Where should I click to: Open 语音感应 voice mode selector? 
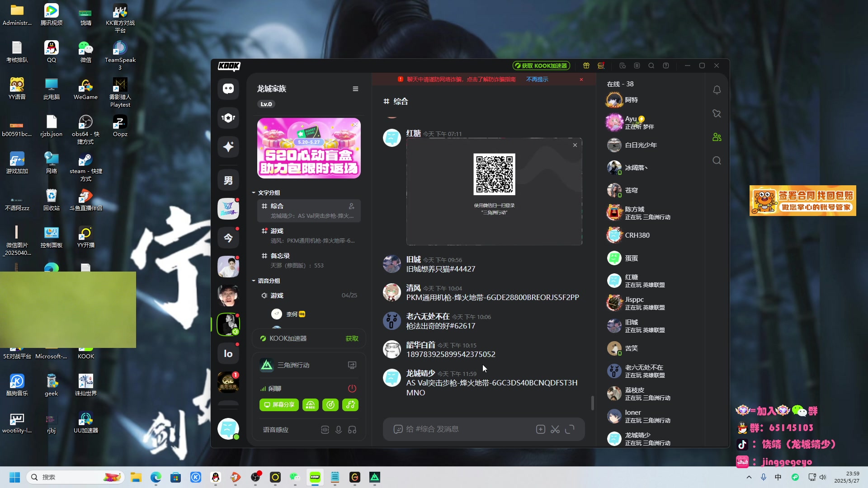click(276, 430)
